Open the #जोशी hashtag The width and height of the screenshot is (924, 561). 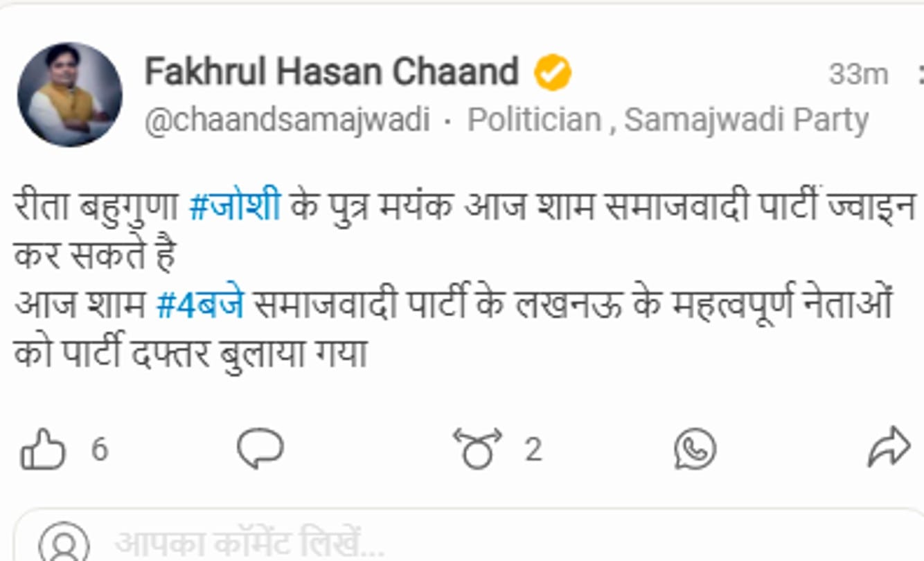click(x=235, y=207)
